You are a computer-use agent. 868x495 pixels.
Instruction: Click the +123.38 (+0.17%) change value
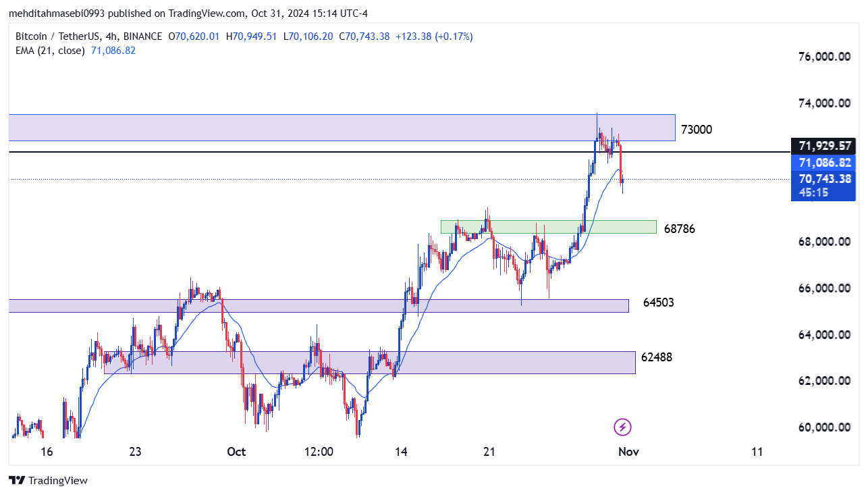(x=434, y=36)
